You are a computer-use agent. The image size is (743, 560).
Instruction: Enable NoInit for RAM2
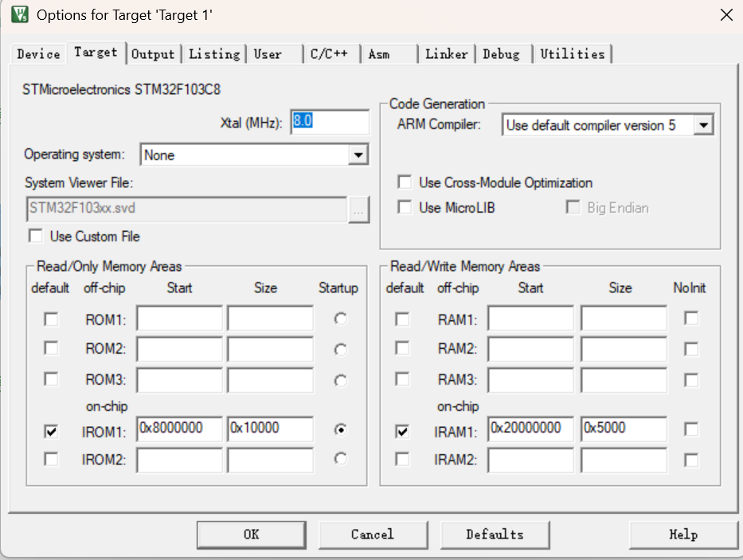coord(691,349)
